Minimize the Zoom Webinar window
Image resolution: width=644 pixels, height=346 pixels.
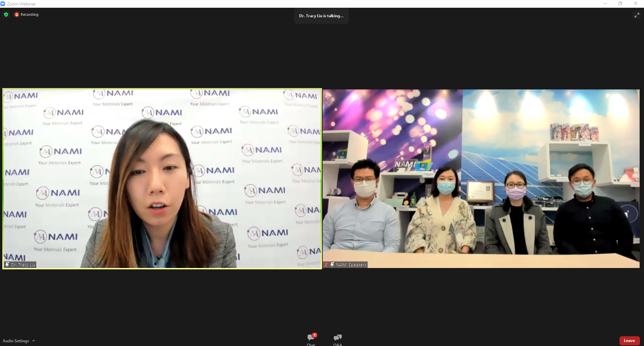click(x=605, y=4)
